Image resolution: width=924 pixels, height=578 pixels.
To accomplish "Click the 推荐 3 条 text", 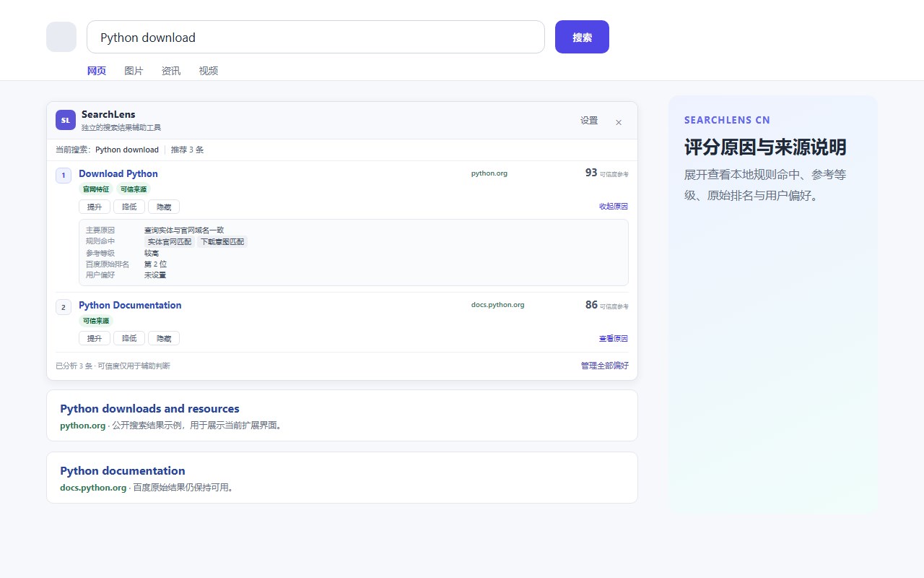I will tap(188, 150).
